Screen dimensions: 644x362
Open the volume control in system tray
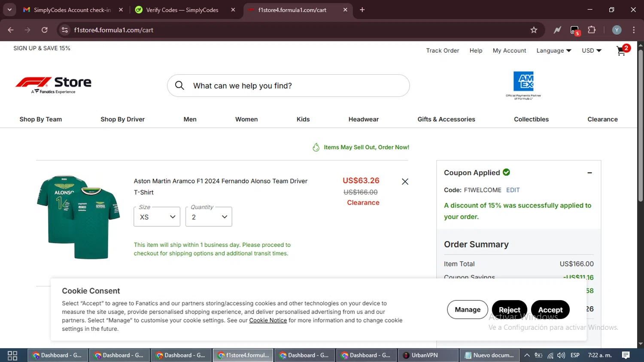561,355
